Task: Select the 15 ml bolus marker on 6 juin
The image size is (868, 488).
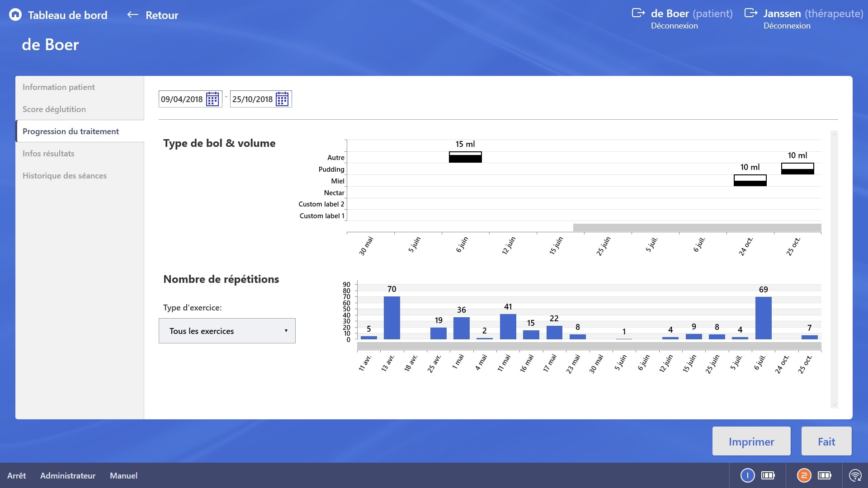Action: [x=465, y=157]
